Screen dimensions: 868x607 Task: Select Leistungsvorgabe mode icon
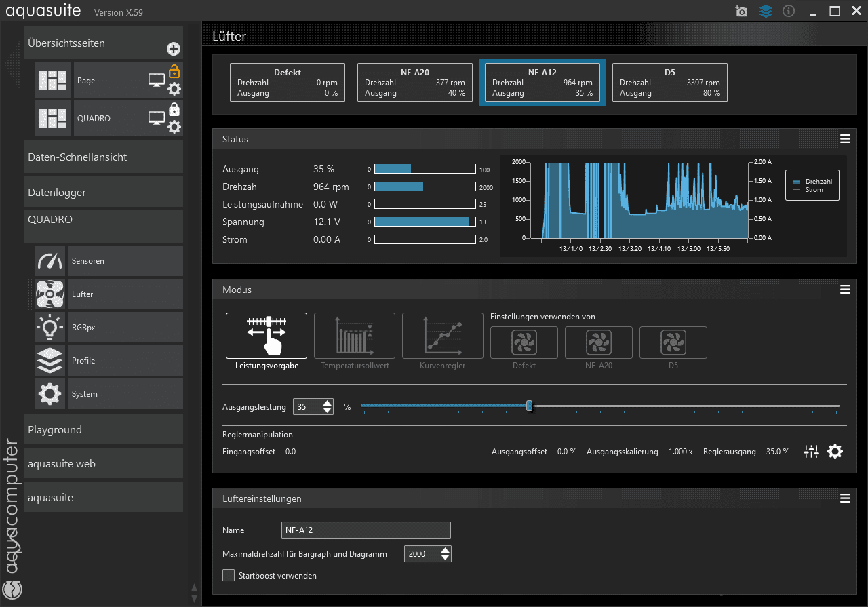click(267, 336)
